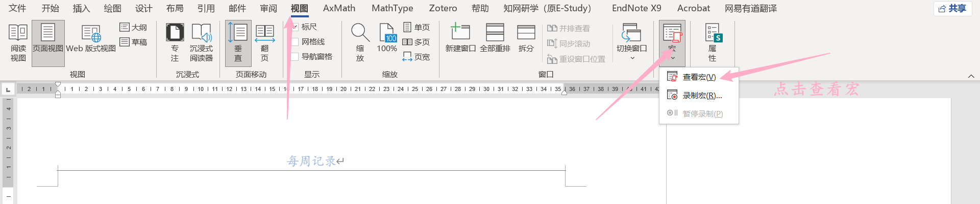Choose 查看宏(V) from the menu
The height and width of the screenshot is (204, 980).
pyautogui.click(x=699, y=77)
